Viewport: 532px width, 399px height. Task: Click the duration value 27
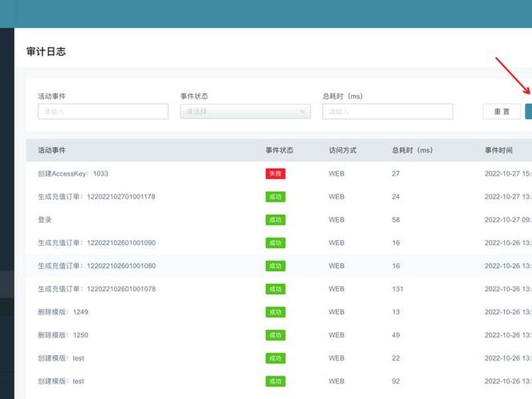[396, 174]
